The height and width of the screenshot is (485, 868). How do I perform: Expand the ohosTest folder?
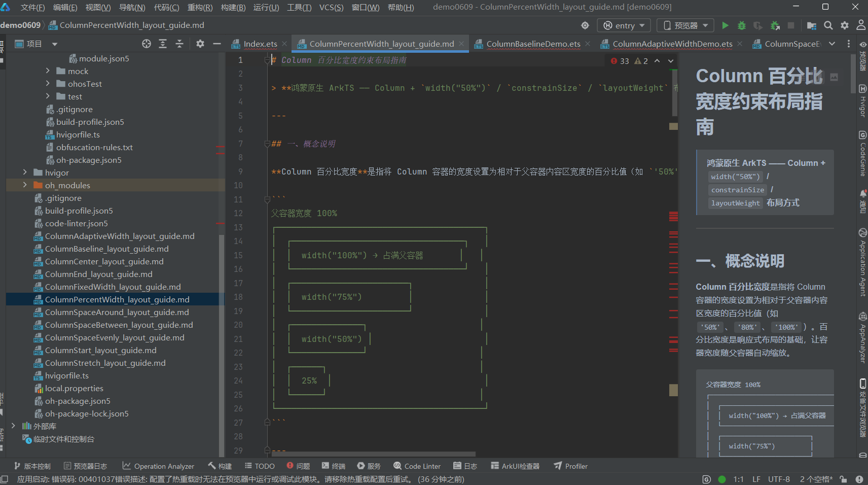pos(48,84)
